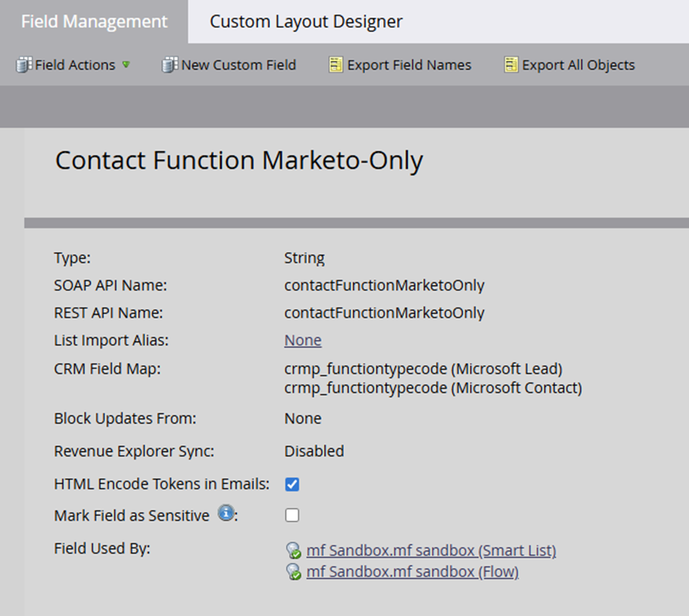Click the None link for List Import Alias
This screenshot has width=689, height=616.
point(303,340)
